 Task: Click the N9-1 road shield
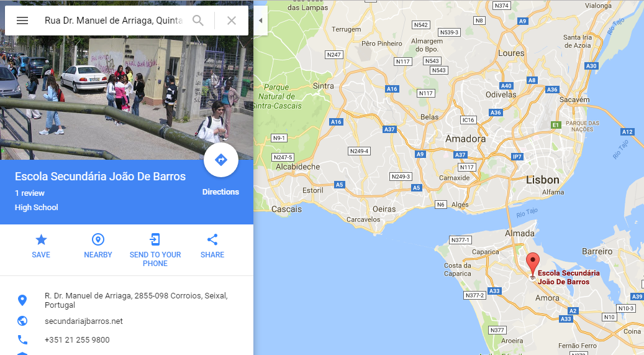point(279,138)
